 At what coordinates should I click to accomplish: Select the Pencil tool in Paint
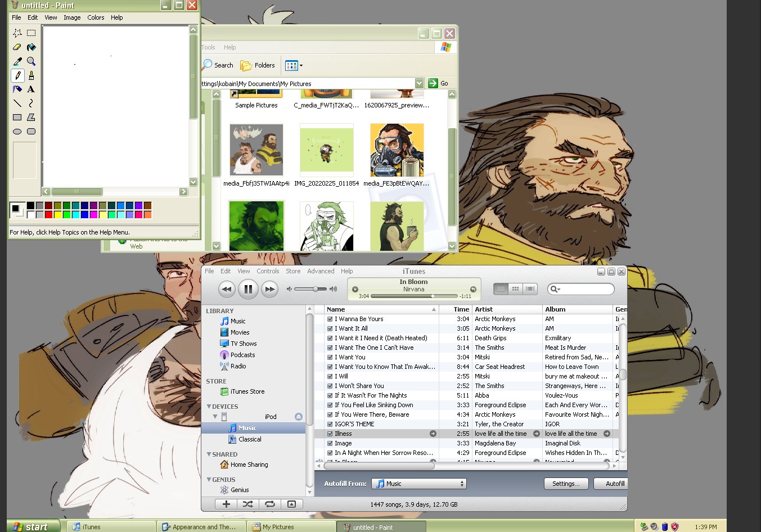click(17, 75)
